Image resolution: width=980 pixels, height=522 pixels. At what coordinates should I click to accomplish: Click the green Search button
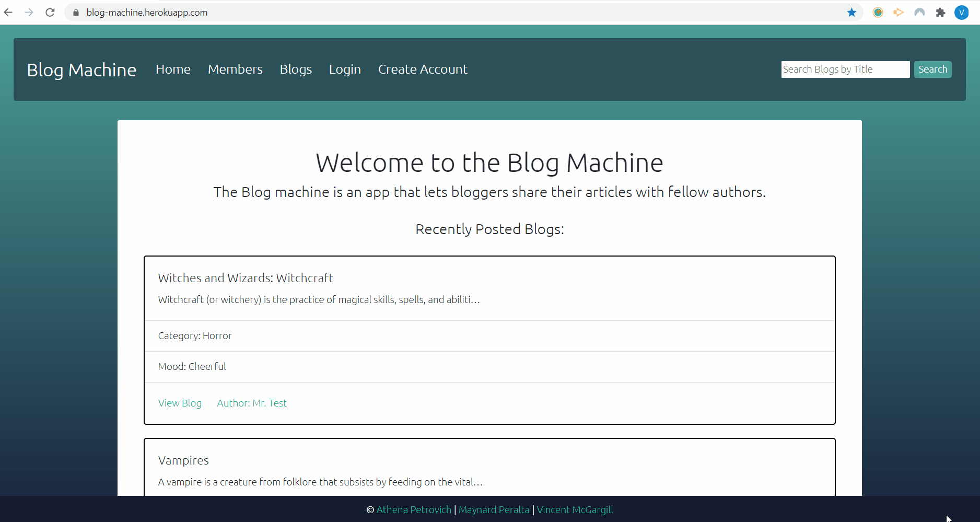932,69
